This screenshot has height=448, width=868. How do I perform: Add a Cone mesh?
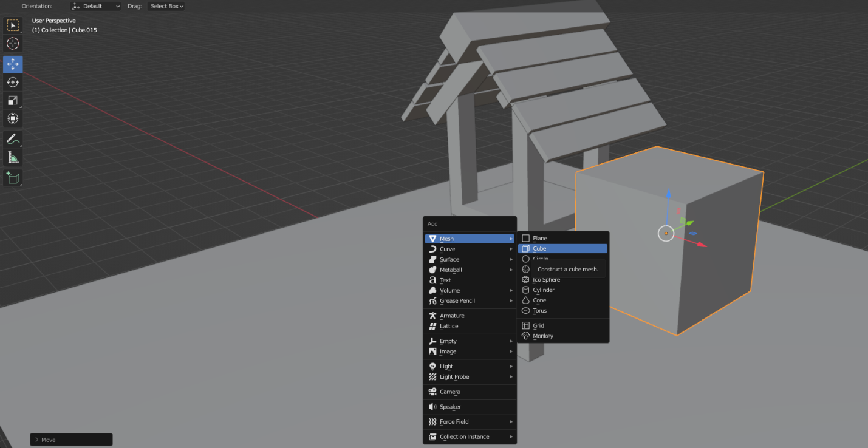click(563, 300)
